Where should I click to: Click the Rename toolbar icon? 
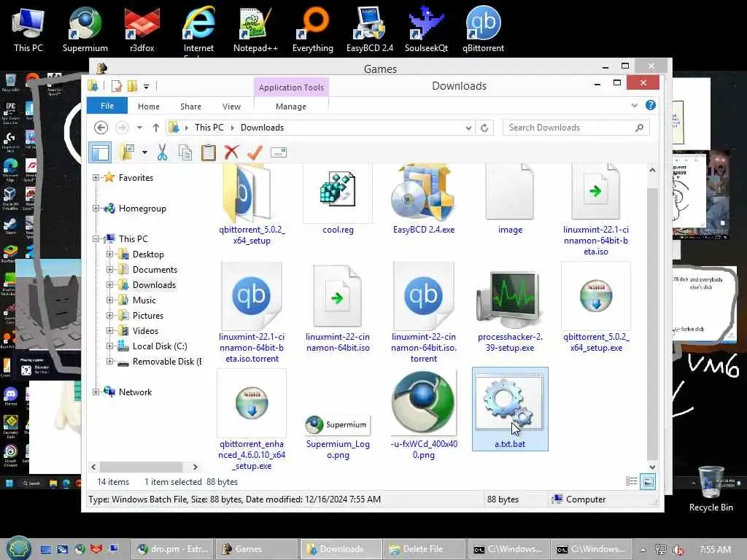278,152
